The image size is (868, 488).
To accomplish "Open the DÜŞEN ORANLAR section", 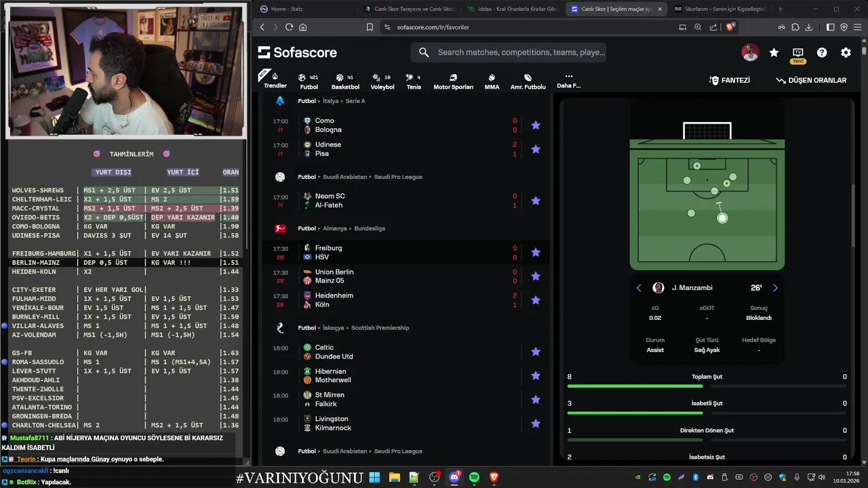I will [811, 80].
